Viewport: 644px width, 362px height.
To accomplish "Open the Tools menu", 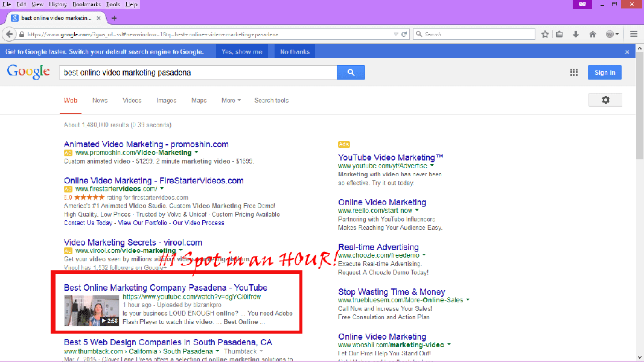I will click(113, 4).
